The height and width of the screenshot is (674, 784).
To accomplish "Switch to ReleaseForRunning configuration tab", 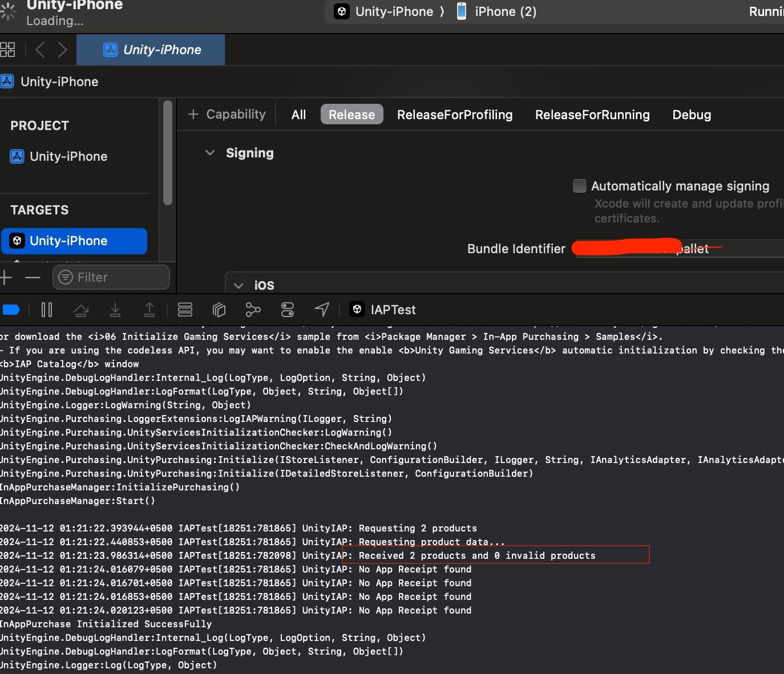I will pyautogui.click(x=592, y=115).
